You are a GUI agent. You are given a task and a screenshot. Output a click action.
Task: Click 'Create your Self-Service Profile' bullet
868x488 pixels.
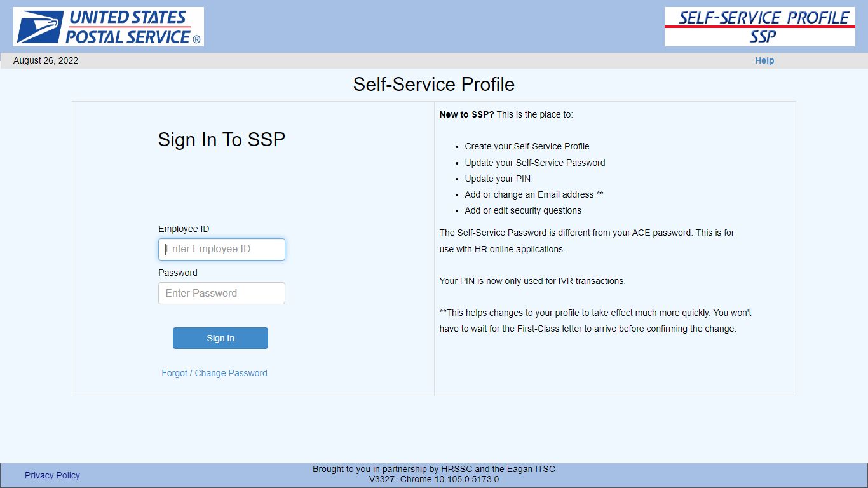tap(527, 146)
